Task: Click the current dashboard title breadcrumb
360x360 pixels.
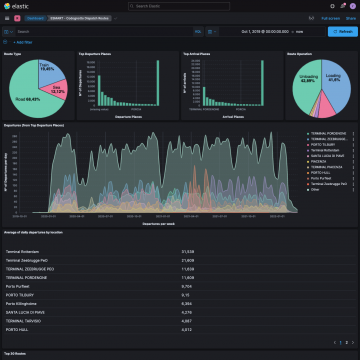Action: [x=79, y=18]
